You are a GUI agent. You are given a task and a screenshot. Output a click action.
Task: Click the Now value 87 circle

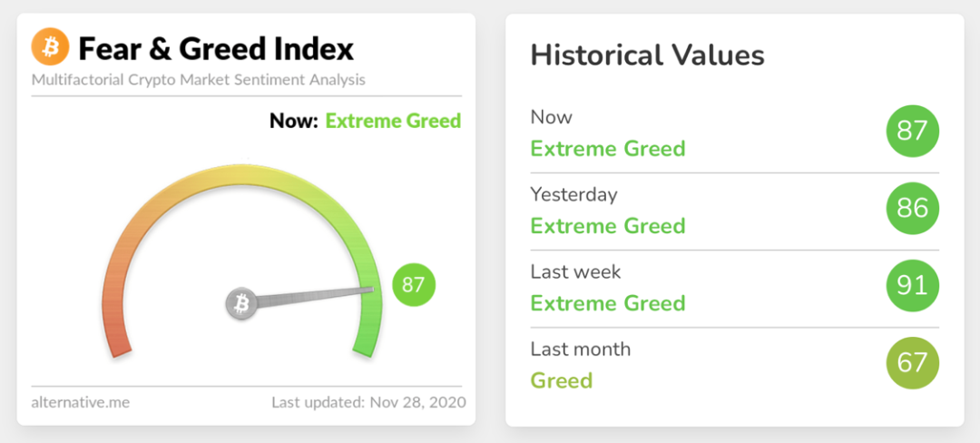pos(912,131)
